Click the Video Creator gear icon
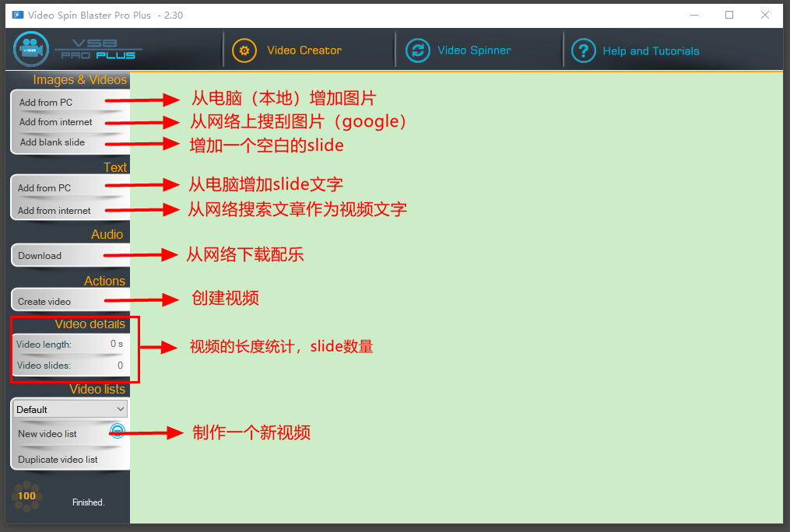Viewport: 790px width, 532px height. point(244,51)
